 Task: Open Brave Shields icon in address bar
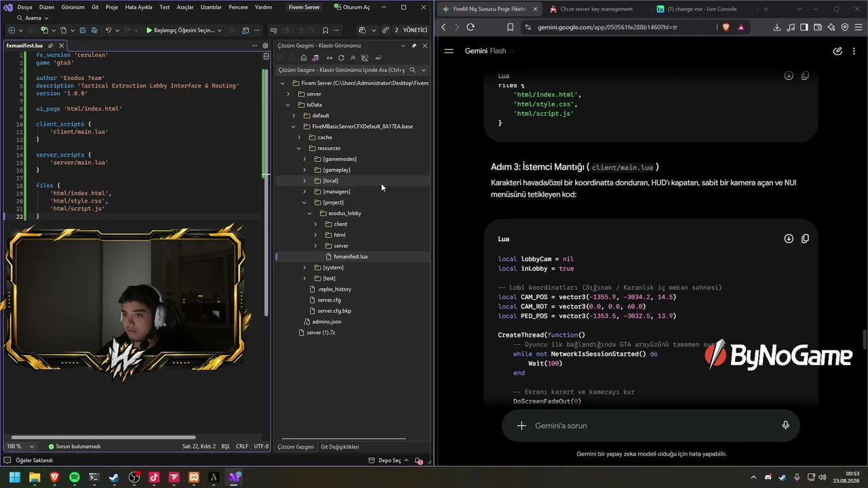[x=726, y=27]
